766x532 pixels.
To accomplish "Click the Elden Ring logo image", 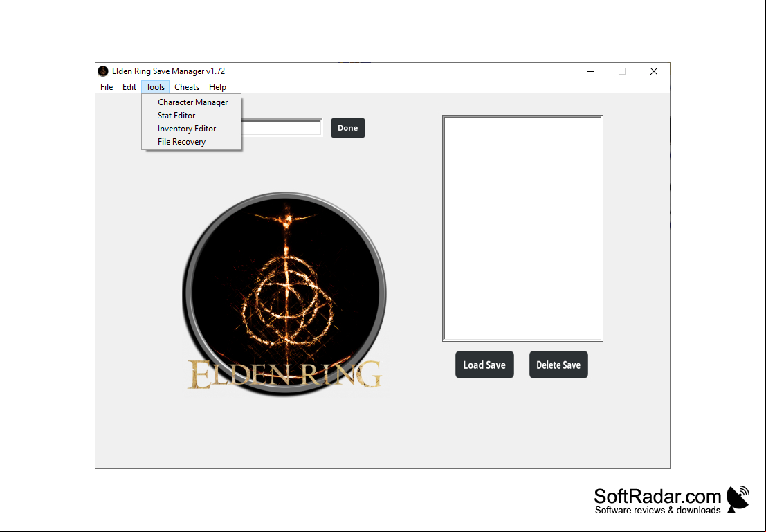I will pyautogui.click(x=284, y=293).
